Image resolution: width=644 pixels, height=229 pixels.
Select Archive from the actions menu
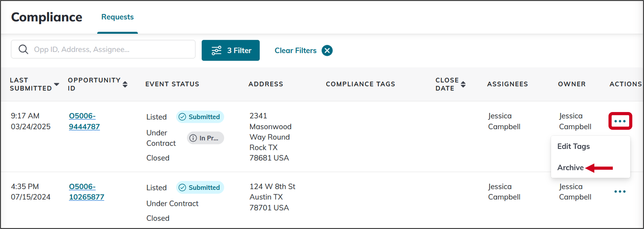click(x=570, y=167)
